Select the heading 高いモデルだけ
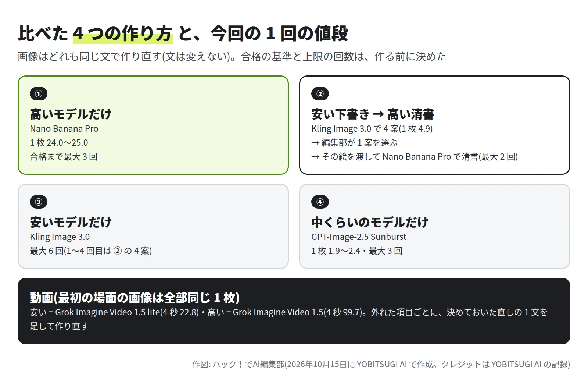 coord(71,114)
